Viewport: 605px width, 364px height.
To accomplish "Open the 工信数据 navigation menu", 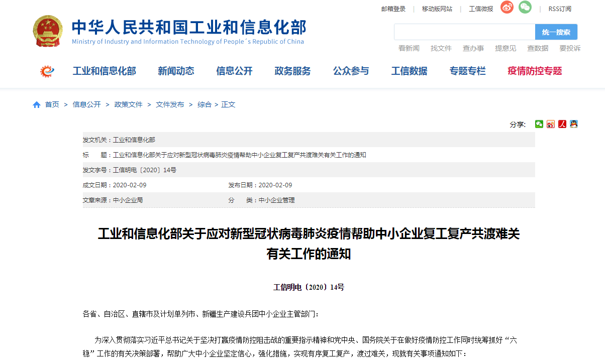I will tap(409, 71).
